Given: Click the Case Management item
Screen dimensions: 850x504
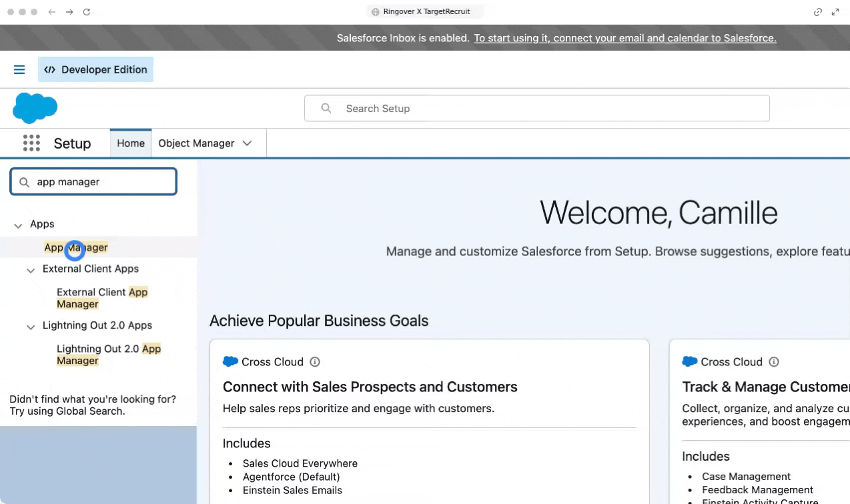Looking at the screenshot, I should pyautogui.click(x=746, y=476).
